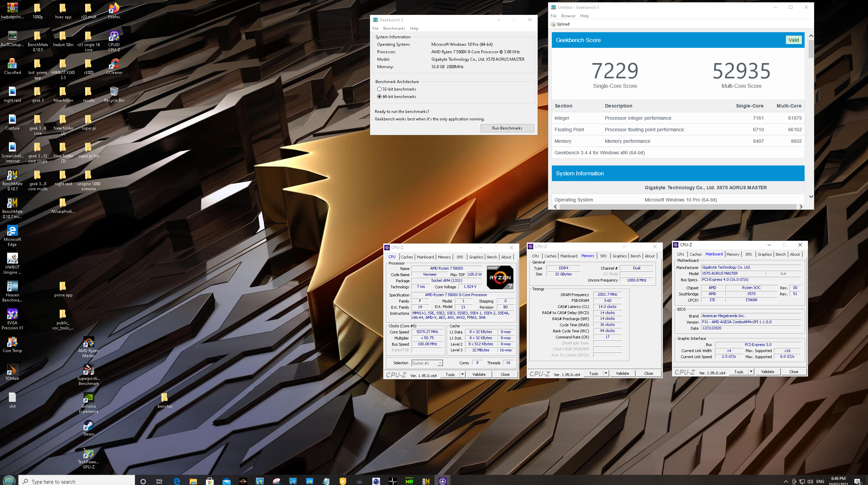Open the night raid image file icon
The image size is (868, 485).
[12, 94]
